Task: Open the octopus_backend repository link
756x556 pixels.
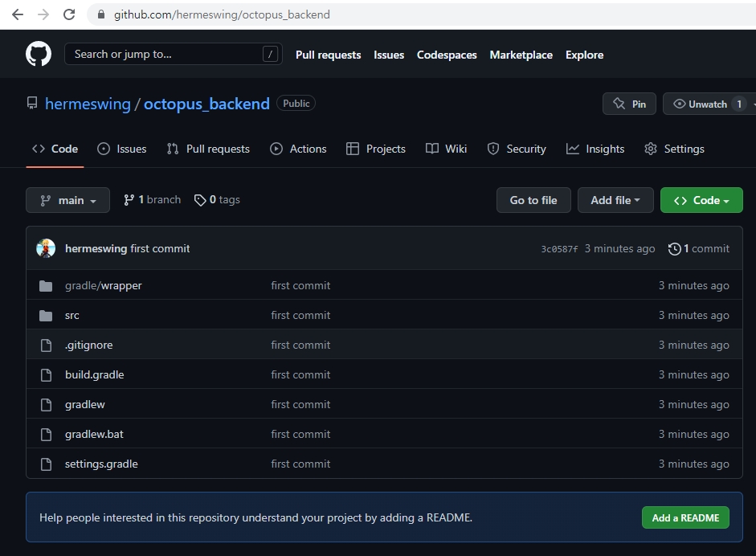Action: 206,104
